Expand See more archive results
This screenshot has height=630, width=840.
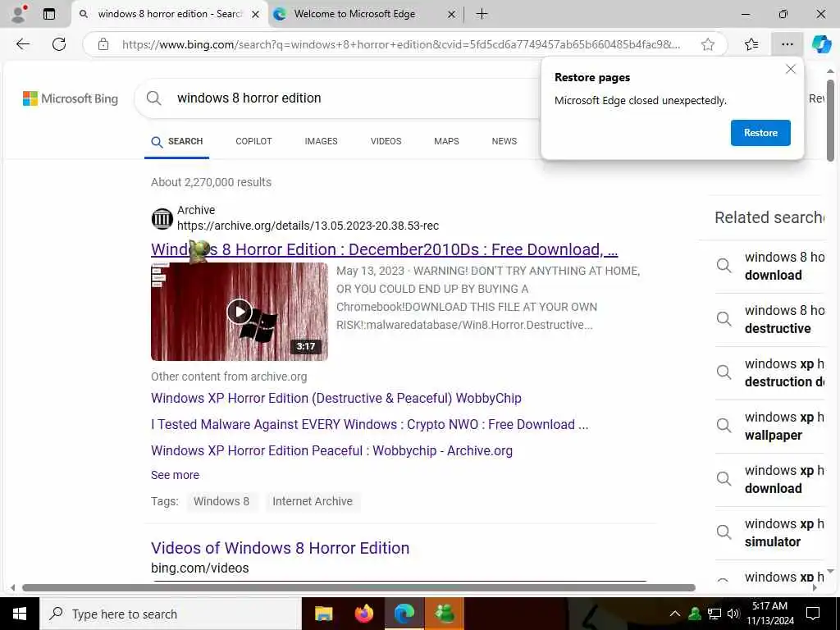(175, 475)
